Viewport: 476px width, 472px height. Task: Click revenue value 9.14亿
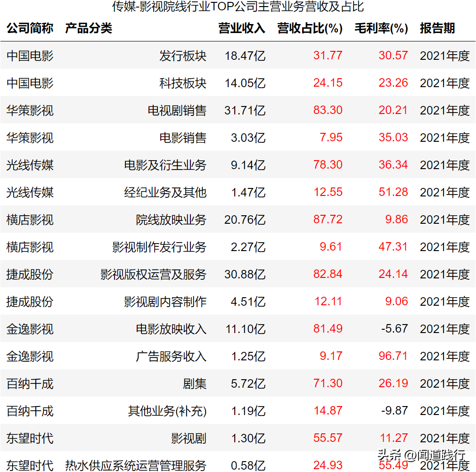click(248, 165)
